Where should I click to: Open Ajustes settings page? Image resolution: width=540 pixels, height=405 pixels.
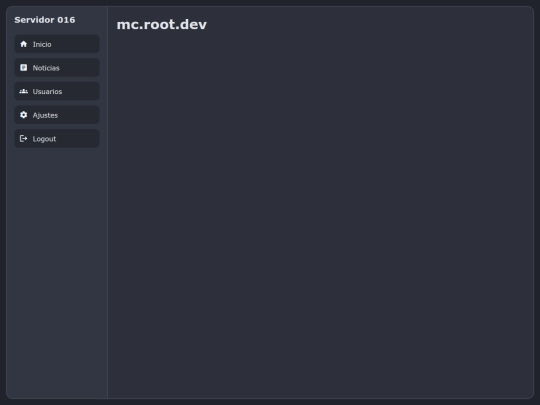coord(57,115)
